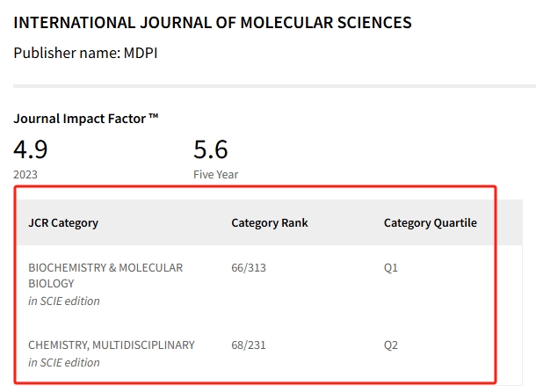The image size is (536, 392).
Task: Click the 5.6 five-year impact value
Action: point(211,149)
